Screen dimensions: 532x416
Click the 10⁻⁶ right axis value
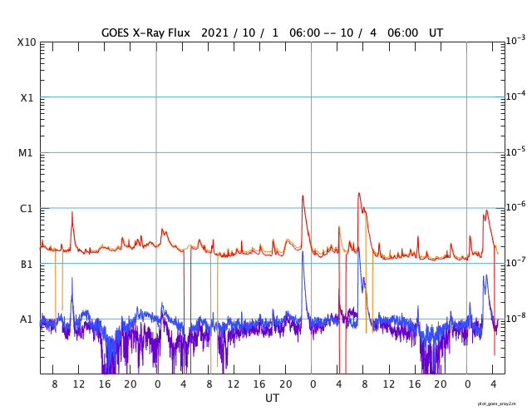pos(515,206)
